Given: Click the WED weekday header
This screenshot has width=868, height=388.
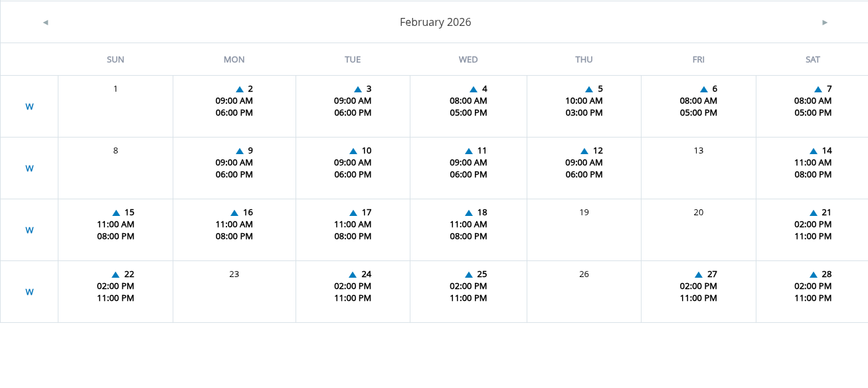Looking at the screenshot, I should tap(468, 59).
